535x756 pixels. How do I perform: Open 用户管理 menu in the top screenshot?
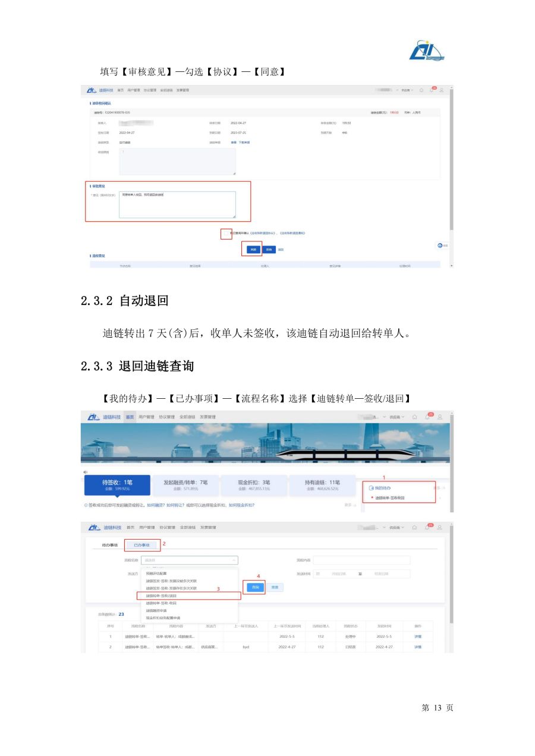pyautogui.click(x=133, y=90)
